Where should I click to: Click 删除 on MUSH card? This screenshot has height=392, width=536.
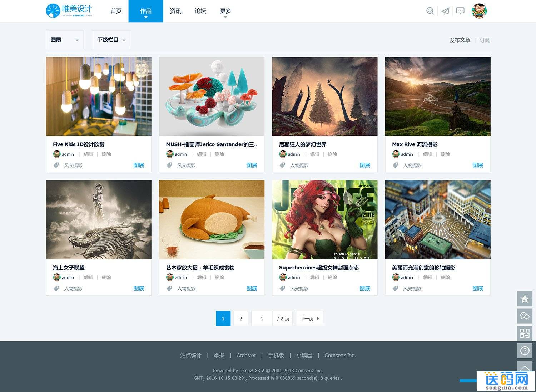(219, 154)
